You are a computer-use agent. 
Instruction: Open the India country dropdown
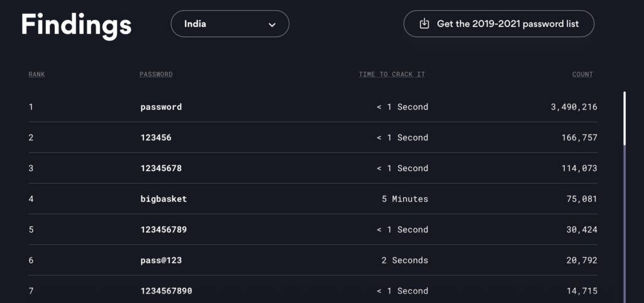pyautogui.click(x=230, y=24)
